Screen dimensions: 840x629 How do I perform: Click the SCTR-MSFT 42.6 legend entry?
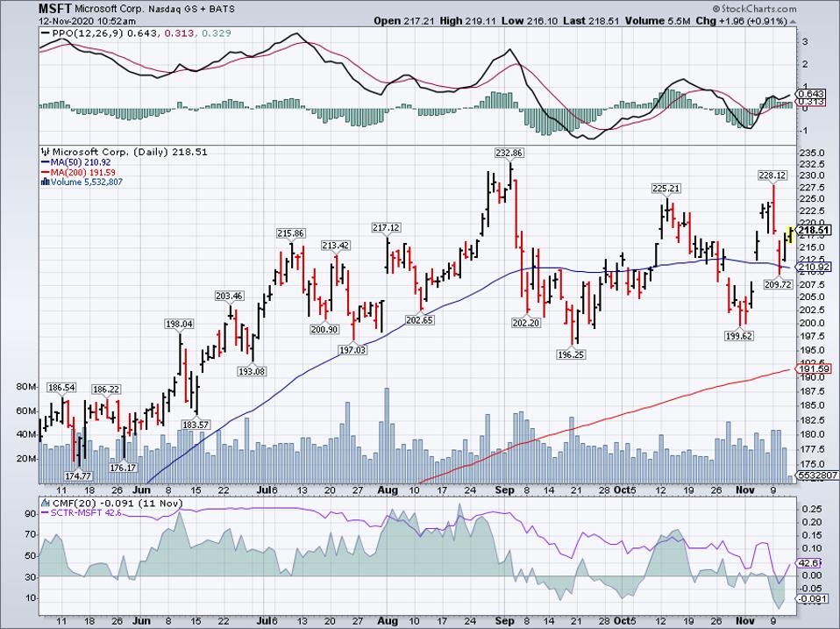(x=86, y=512)
